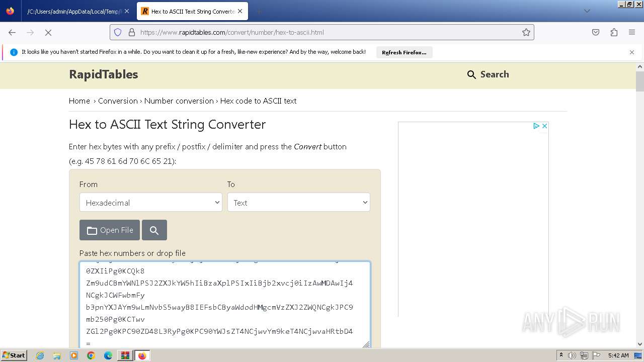Open the RapidTables home logo link
Viewport: 644px width, 362px height.
(x=104, y=74)
